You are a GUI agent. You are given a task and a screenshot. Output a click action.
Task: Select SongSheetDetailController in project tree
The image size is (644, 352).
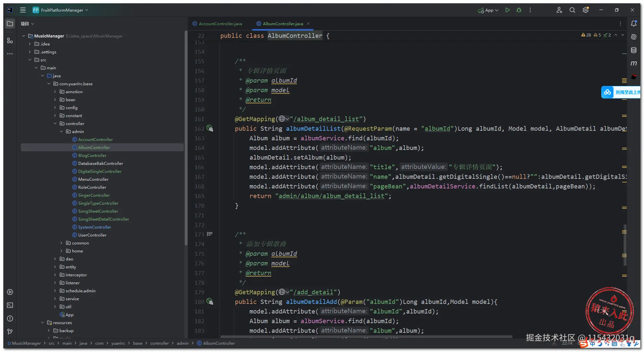tap(104, 219)
